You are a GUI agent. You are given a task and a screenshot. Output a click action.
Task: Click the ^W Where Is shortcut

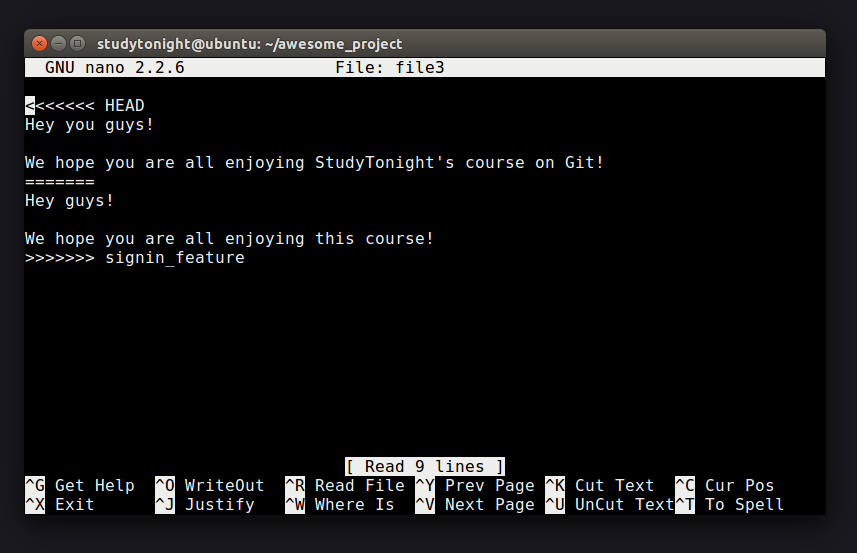coord(340,504)
